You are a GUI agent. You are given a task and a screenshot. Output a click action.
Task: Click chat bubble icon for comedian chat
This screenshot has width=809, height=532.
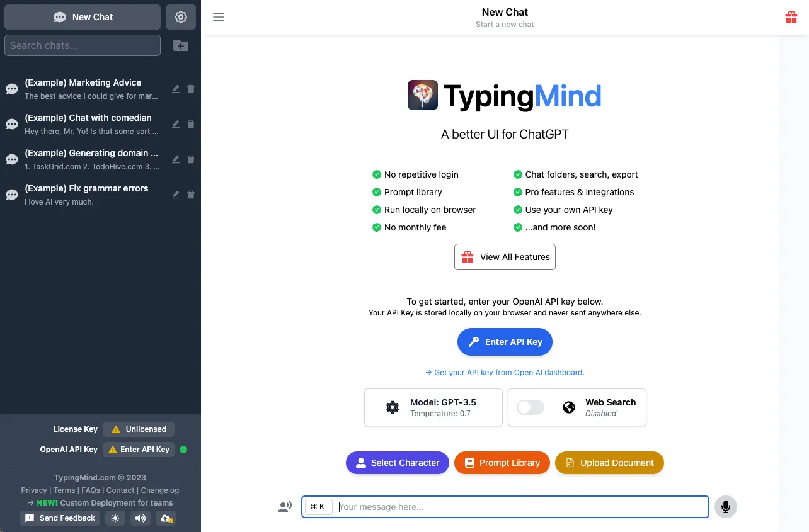(x=12, y=124)
